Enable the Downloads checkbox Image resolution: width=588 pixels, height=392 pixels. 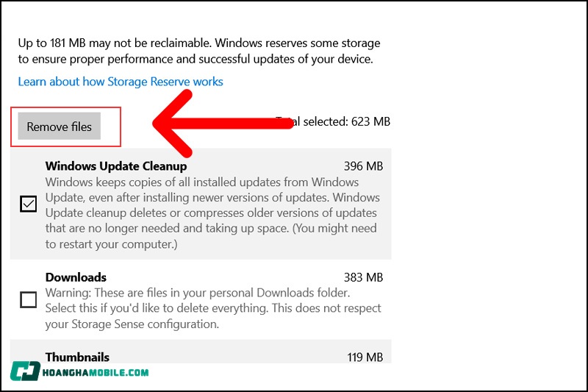pos(28,299)
